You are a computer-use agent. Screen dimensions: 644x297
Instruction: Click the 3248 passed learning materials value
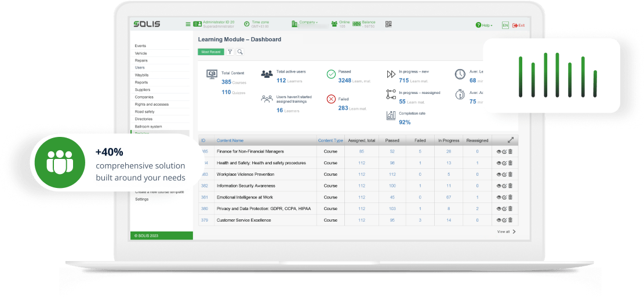tap(344, 81)
